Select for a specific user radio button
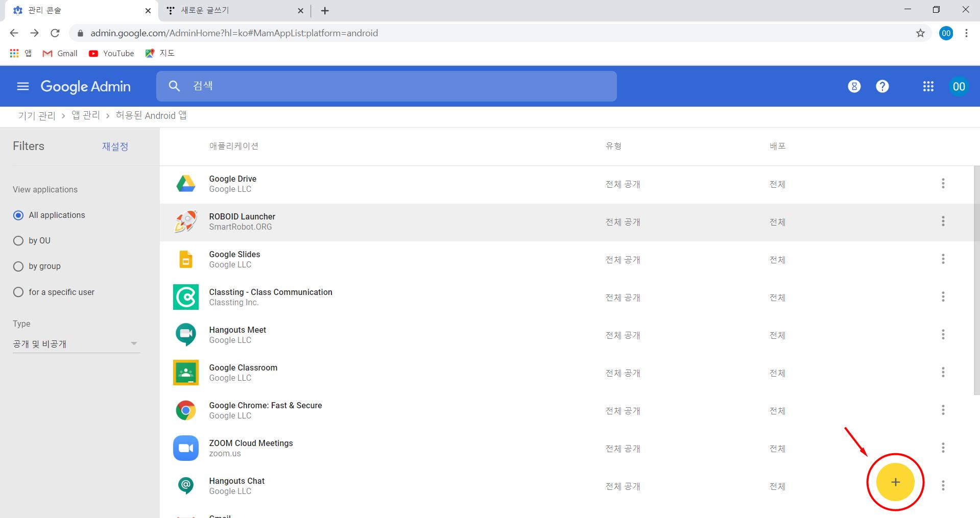 [x=18, y=292]
